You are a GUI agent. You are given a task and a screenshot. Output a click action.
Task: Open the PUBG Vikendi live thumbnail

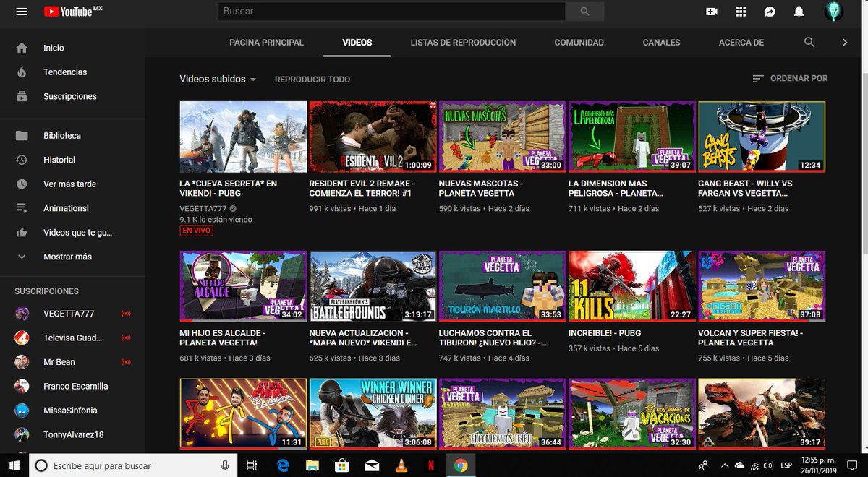click(x=243, y=137)
